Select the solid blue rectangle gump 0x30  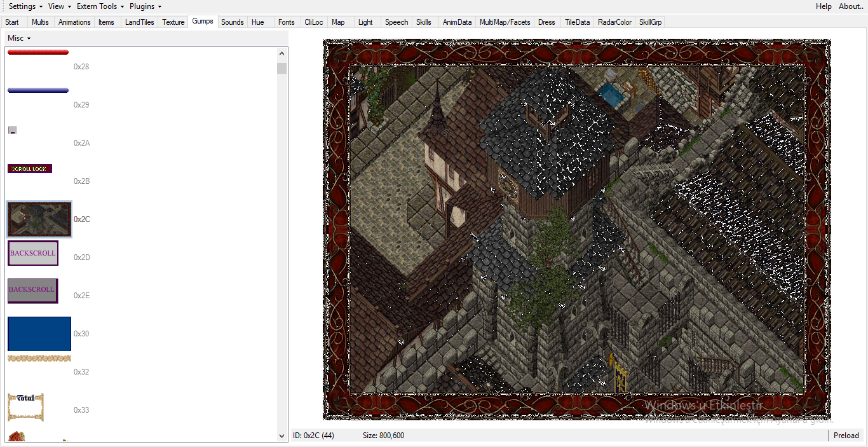[x=39, y=334]
